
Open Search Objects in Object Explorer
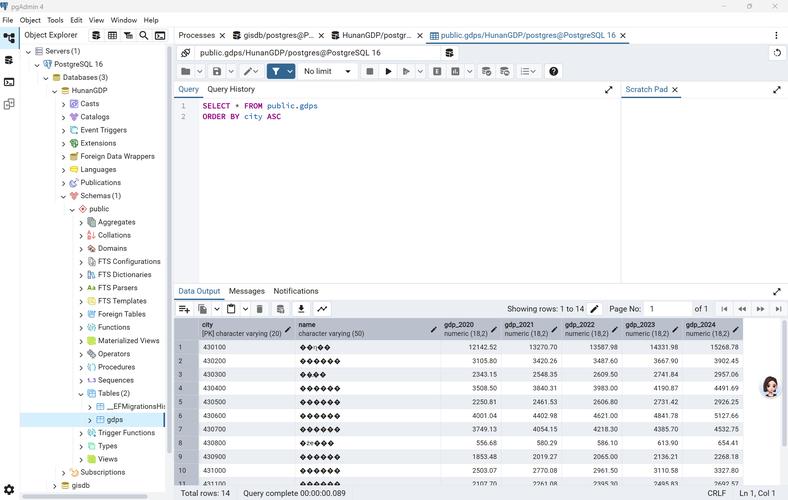click(x=144, y=35)
